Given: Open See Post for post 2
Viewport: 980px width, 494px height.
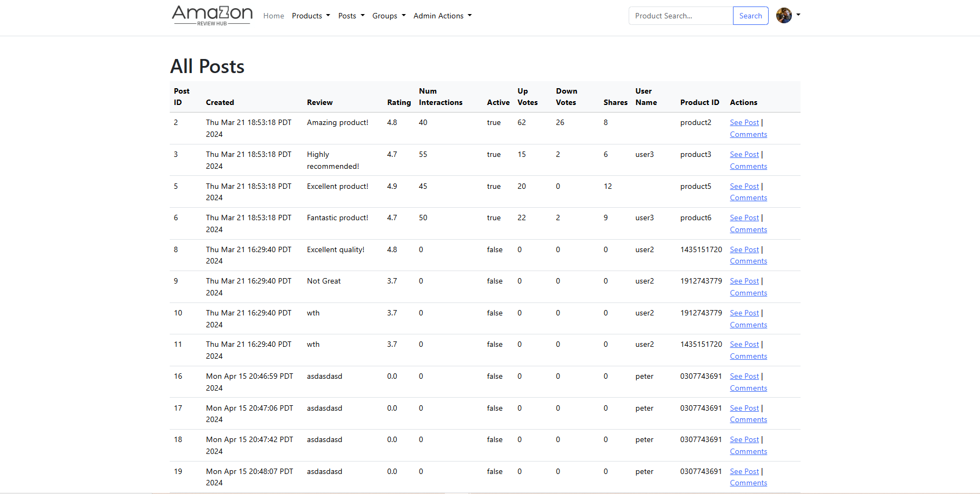Looking at the screenshot, I should tap(744, 123).
